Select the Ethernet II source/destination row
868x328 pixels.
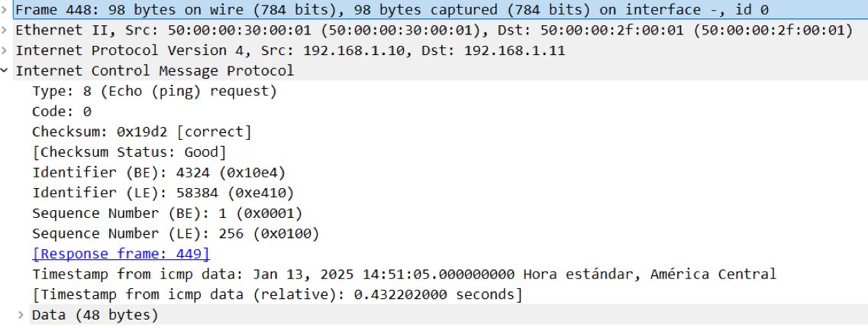click(434, 31)
